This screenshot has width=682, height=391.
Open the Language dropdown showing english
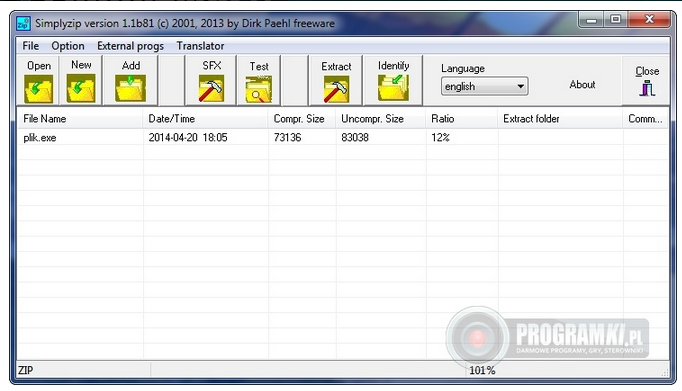click(485, 86)
